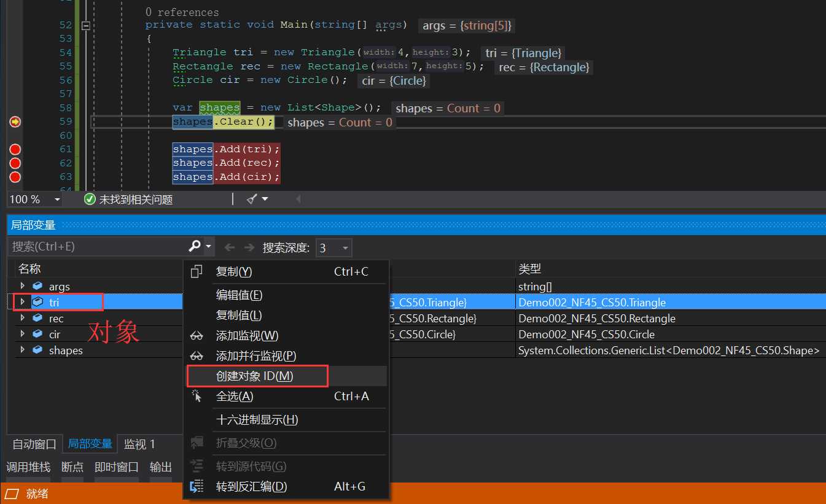
Task: Choose 复制值(L) from the context menu
Action: [286, 316]
